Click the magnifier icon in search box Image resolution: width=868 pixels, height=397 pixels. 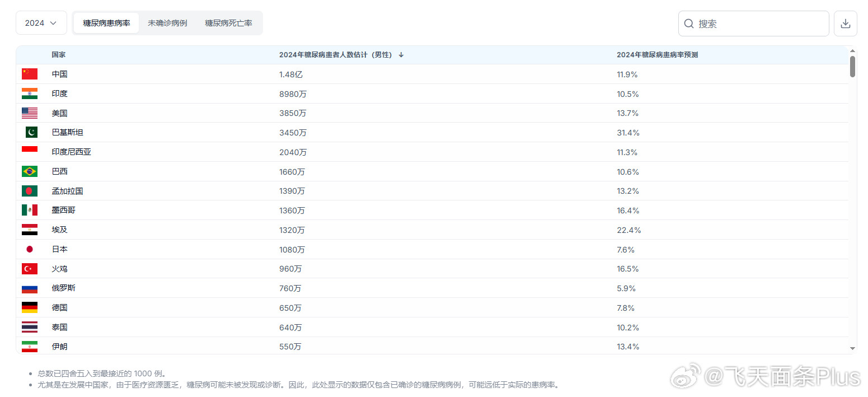pos(689,24)
